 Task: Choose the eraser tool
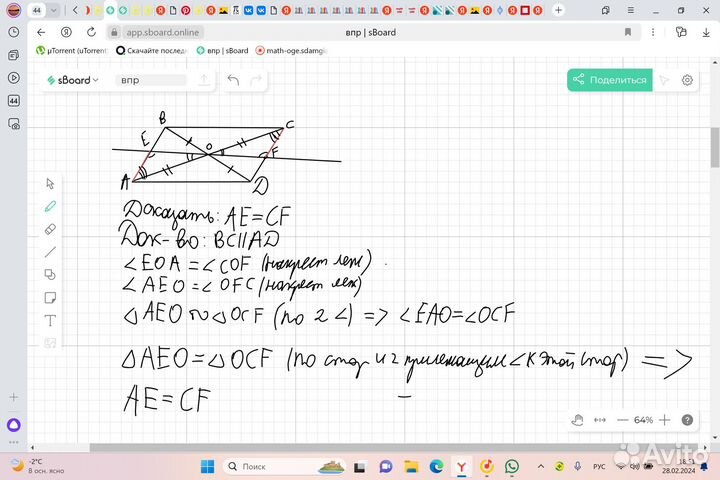tap(50, 229)
